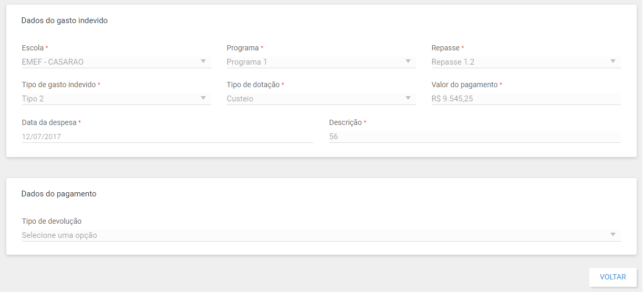The image size is (644, 292).
Task: Click the R$ 9.545,25 payment value field
Action: 526,99
